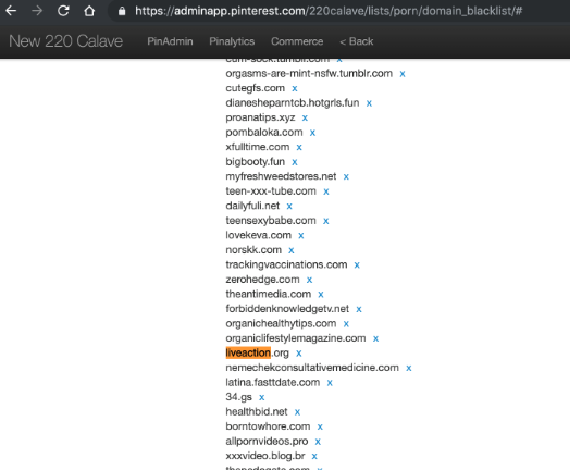Screen dimensions: 570x470
Task: Delete healthbid.net entry via x
Action: [x=297, y=412]
